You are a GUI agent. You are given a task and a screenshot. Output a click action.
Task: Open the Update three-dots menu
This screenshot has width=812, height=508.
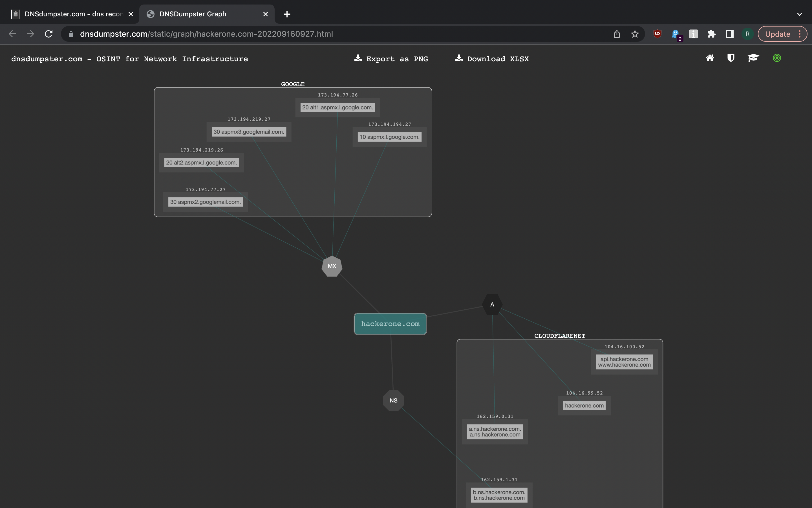click(x=800, y=34)
